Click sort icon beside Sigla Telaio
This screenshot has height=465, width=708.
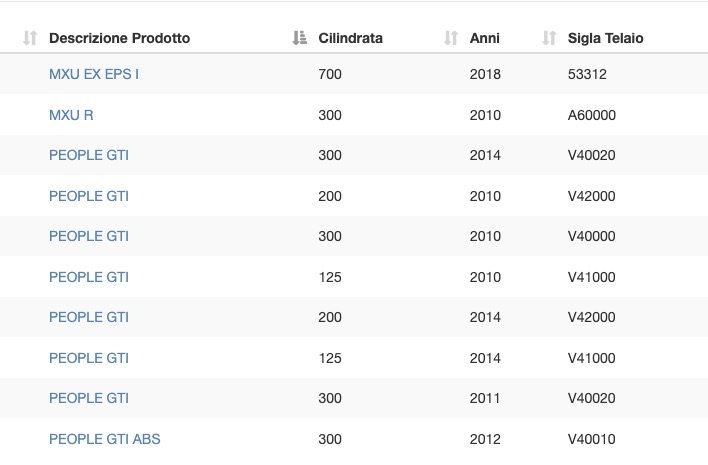(x=549, y=38)
